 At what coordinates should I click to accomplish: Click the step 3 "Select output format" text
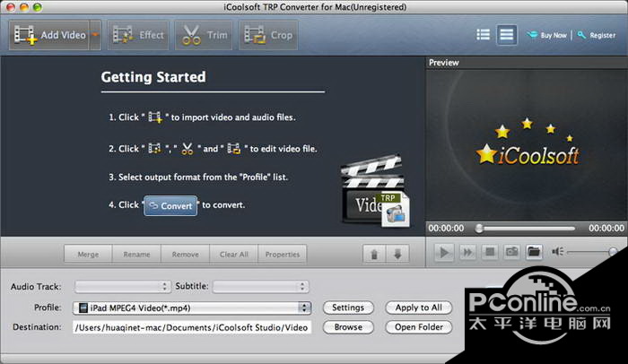click(198, 177)
